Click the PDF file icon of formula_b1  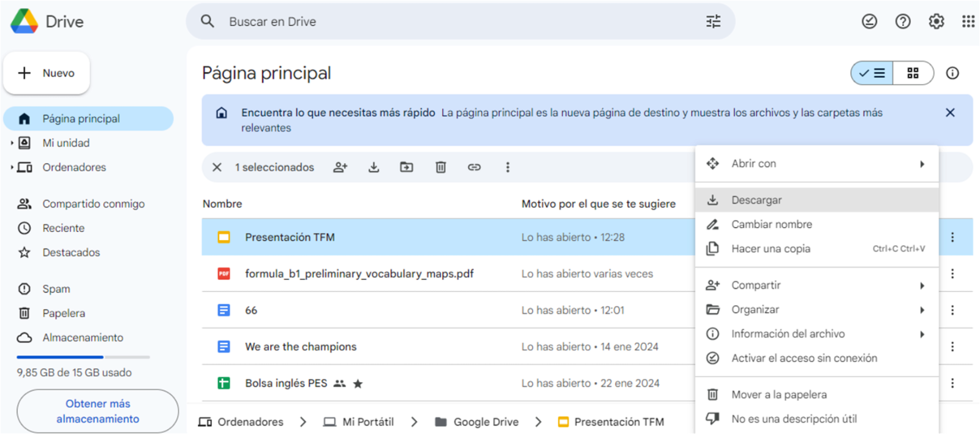[x=224, y=274]
